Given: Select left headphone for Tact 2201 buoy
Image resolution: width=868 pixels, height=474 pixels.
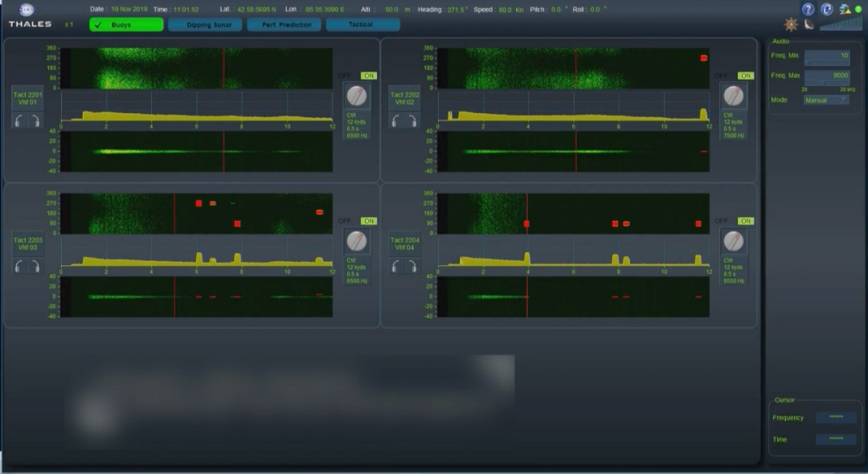Looking at the screenshot, I should click(x=19, y=121).
